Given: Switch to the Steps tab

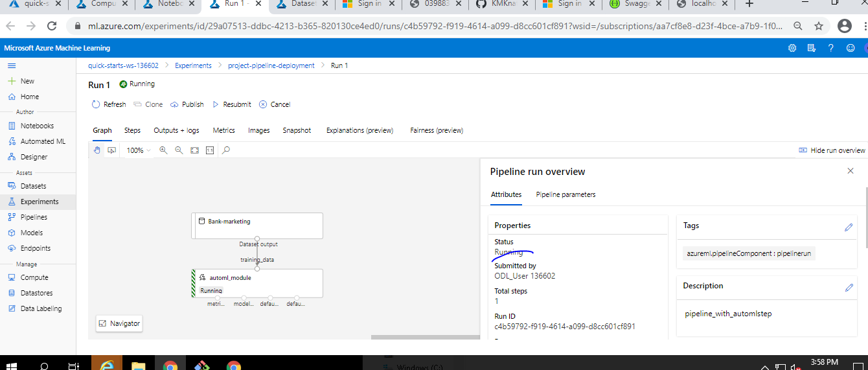Looking at the screenshot, I should (x=132, y=130).
